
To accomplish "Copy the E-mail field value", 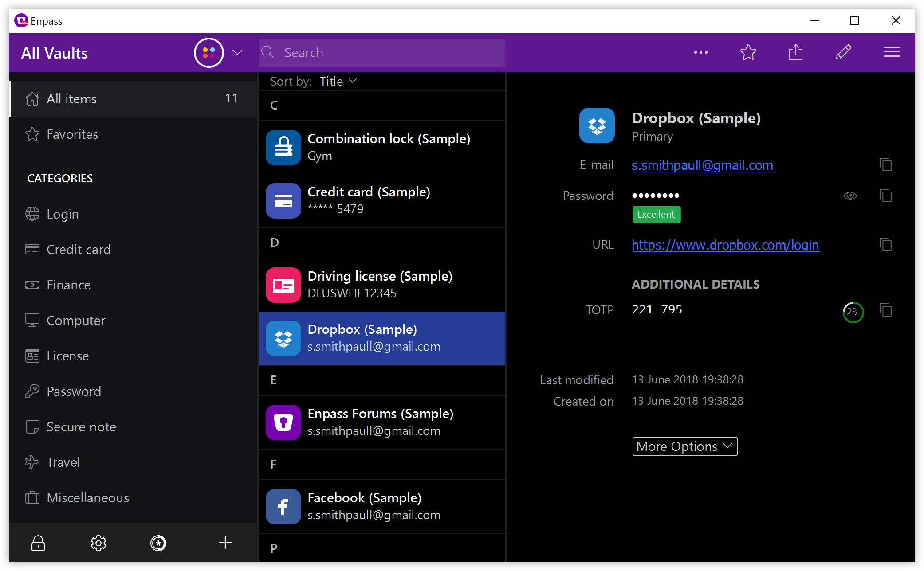I will (885, 165).
